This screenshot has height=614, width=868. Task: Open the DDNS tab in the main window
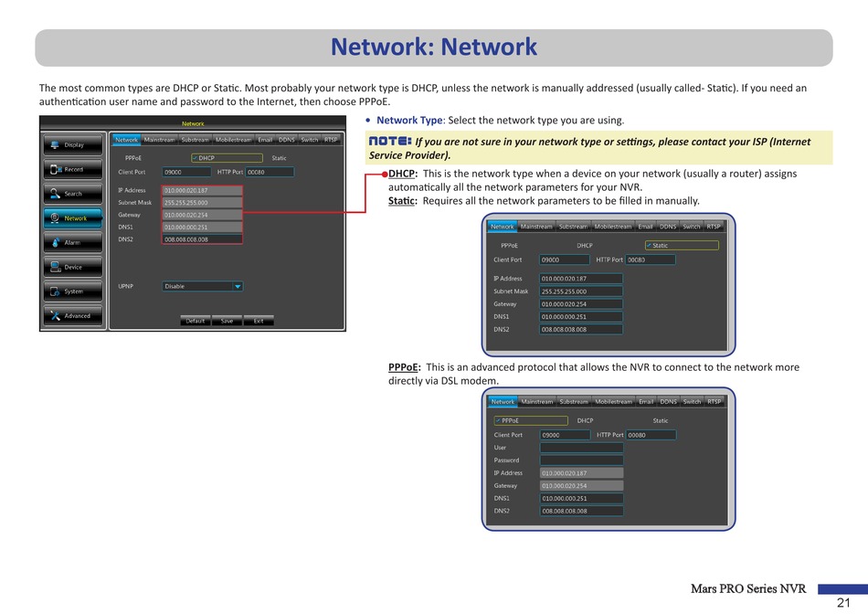pyautogui.click(x=287, y=140)
